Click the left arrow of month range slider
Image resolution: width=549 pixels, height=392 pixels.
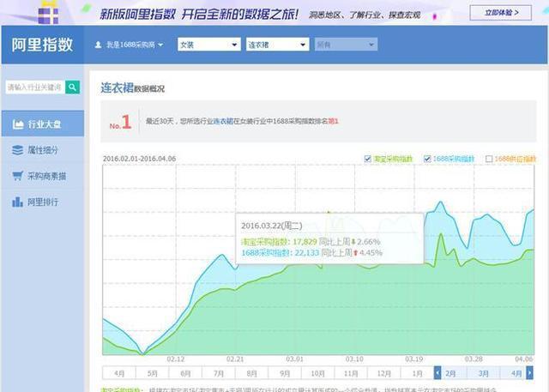point(437,373)
